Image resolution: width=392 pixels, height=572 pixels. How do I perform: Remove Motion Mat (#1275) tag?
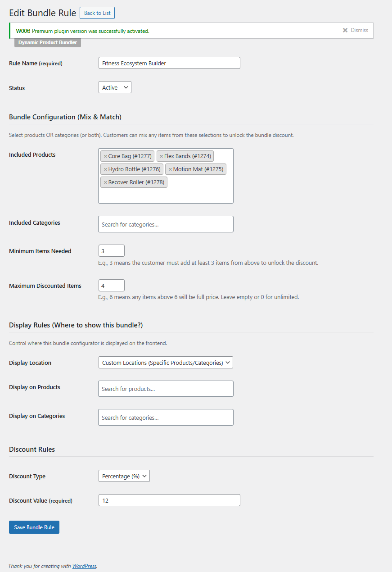(x=170, y=169)
